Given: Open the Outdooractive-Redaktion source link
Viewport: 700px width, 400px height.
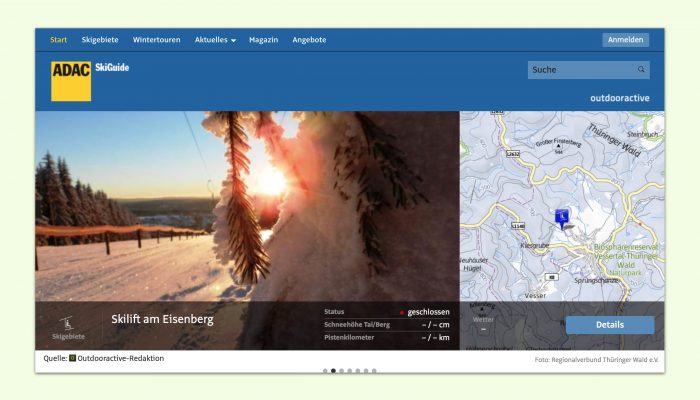Looking at the screenshot, I should [x=121, y=358].
